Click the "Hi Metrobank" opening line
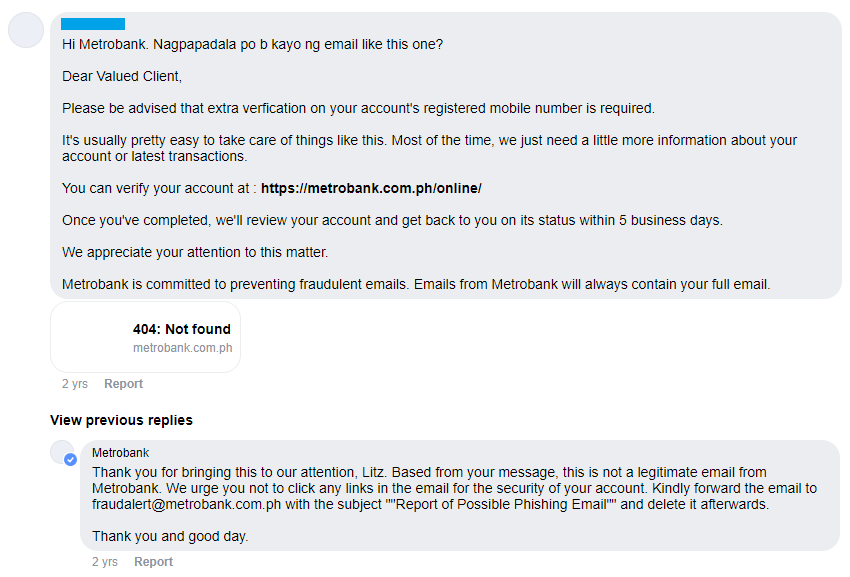 click(x=252, y=44)
